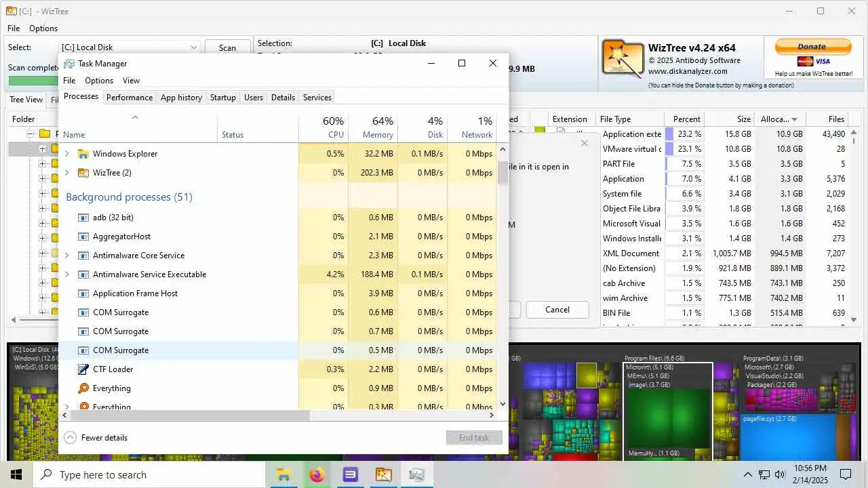Viewport: 868px width, 488px height.
Task: Open WizTree's File menu
Action: click(x=14, y=28)
